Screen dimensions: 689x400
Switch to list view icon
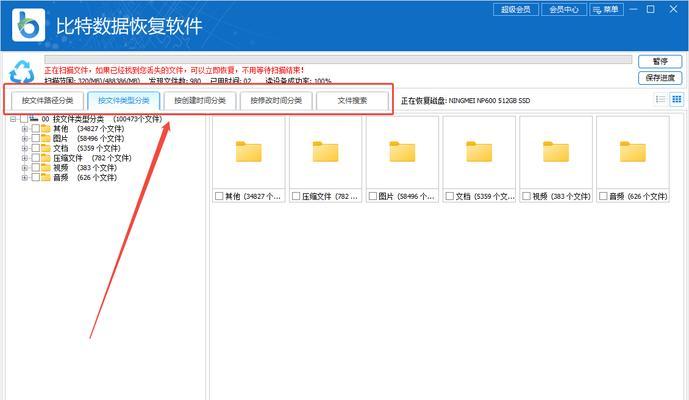coord(660,99)
